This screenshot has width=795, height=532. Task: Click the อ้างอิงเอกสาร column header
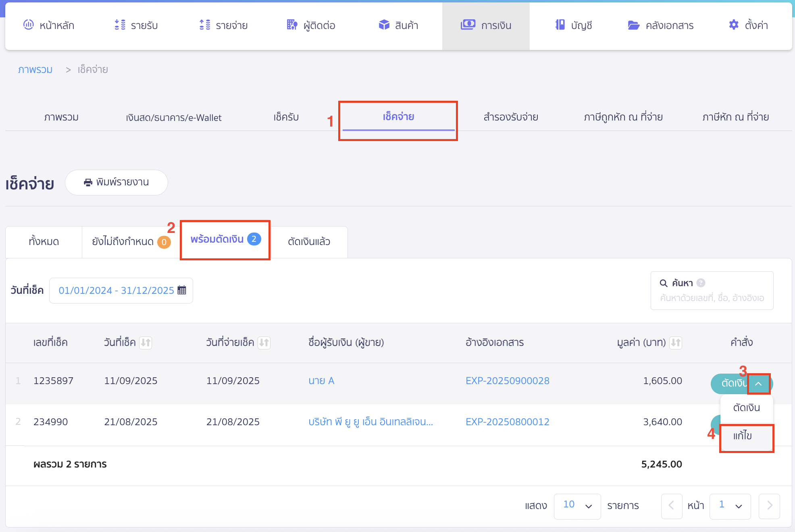coord(495,343)
